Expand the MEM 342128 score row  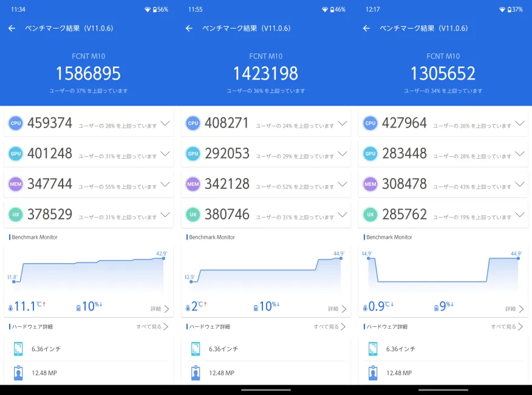pyautogui.click(x=343, y=184)
